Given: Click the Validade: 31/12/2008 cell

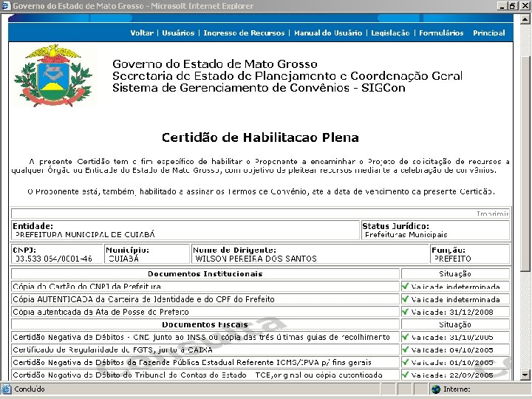Looking at the screenshot, I should click(455, 312).
